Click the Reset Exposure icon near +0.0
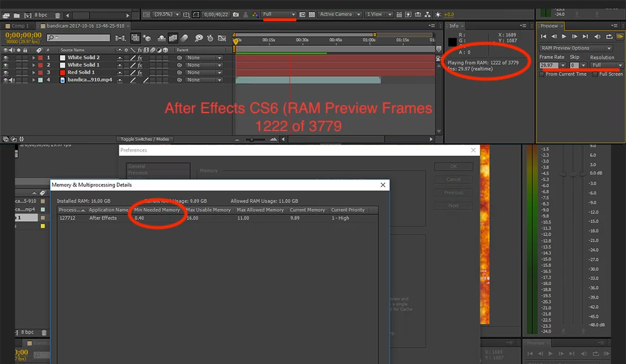 (x=438, y=14)
